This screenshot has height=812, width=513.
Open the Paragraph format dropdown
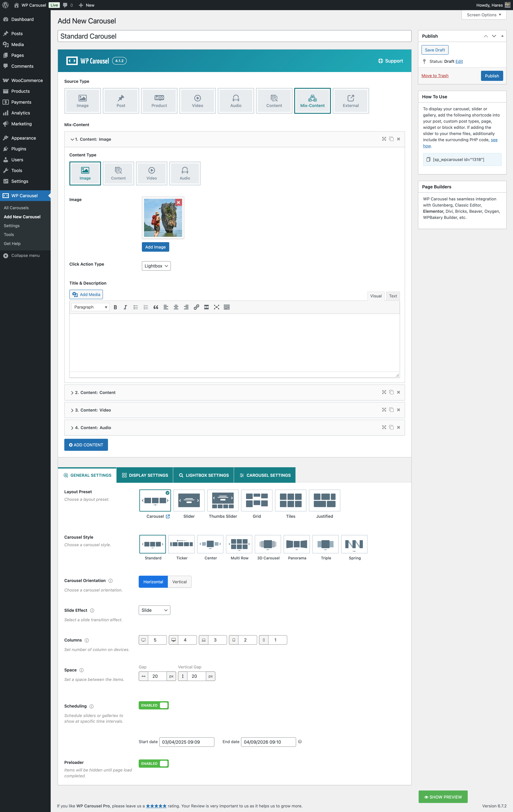click(x=90, y=307)
